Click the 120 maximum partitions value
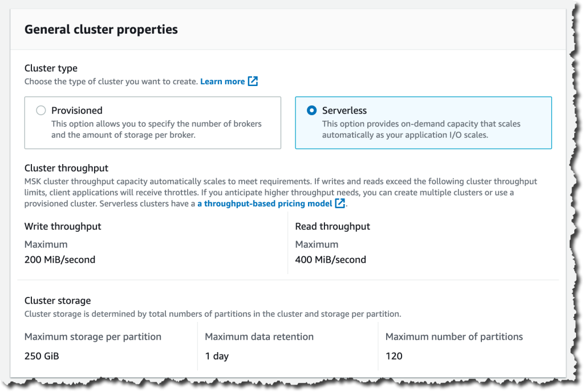 click(394, 356)
